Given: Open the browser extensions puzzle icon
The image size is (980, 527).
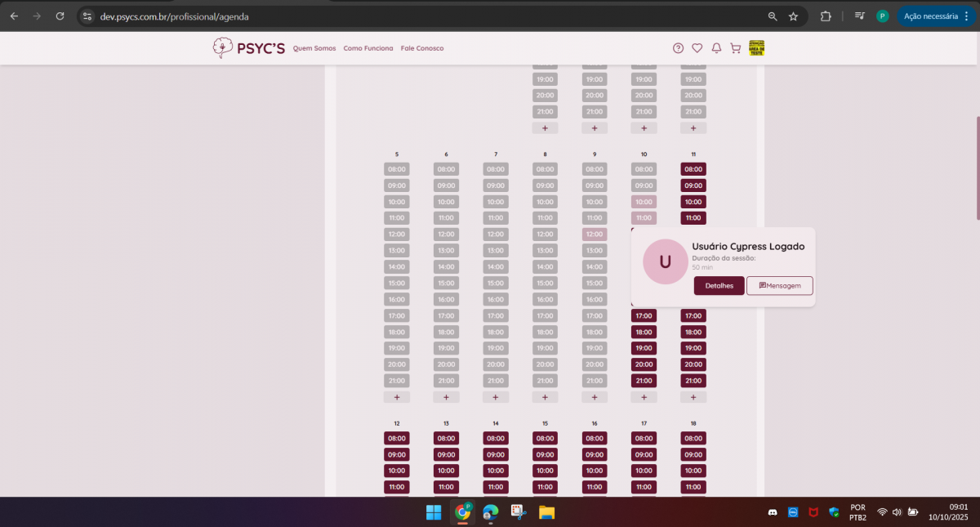Looking at the screenshot, I should pyautogui.click(x=826, y=16).
